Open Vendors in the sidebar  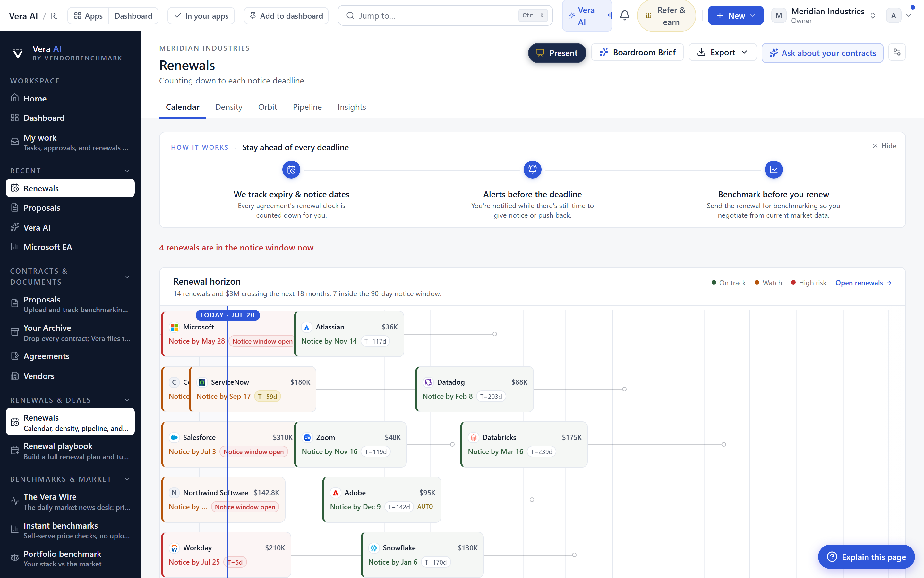(x=70, y=376)
